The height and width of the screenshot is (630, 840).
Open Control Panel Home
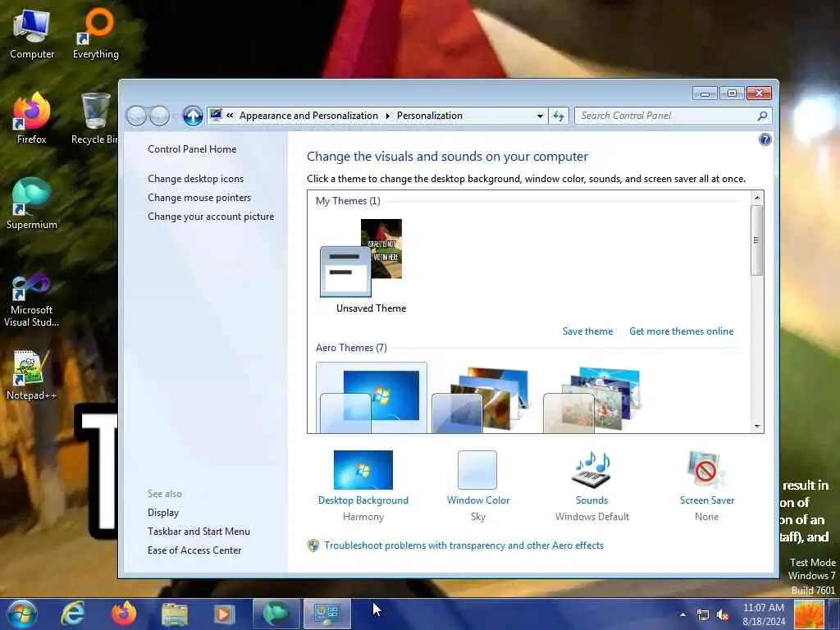click(x=192, y=149)
